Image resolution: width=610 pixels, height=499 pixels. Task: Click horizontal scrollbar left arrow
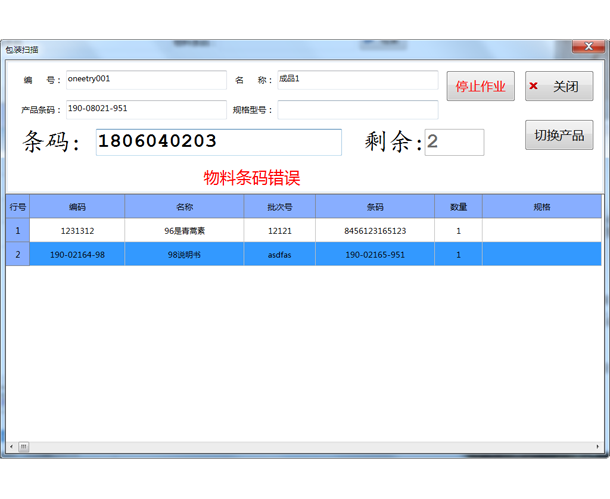[11, 446]
